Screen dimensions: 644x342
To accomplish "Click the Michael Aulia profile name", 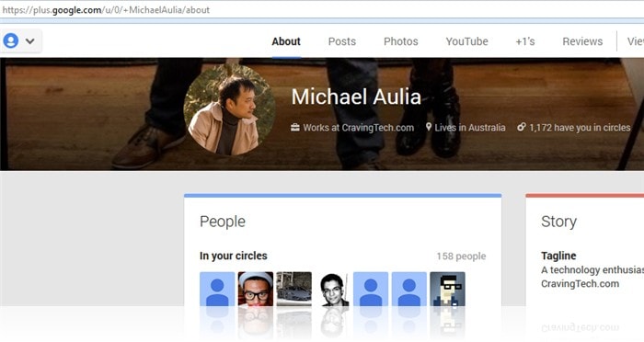I will point(356,97).
